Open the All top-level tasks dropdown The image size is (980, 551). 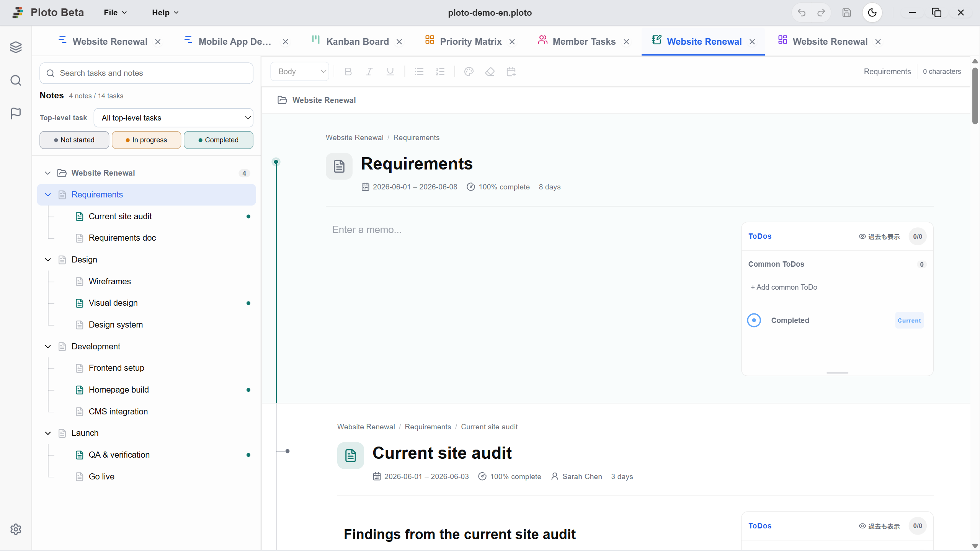click(173, 118)
